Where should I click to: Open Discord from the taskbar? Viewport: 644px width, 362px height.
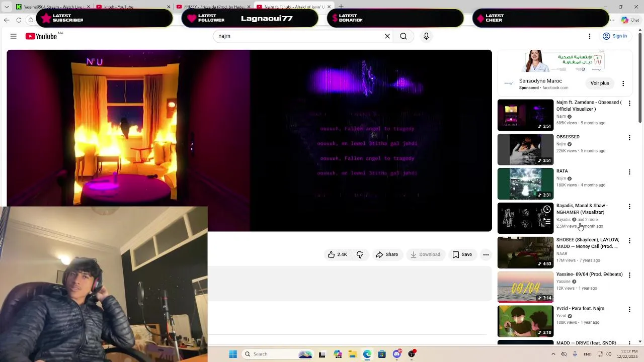pyautogui.click(x=397, y=354)
